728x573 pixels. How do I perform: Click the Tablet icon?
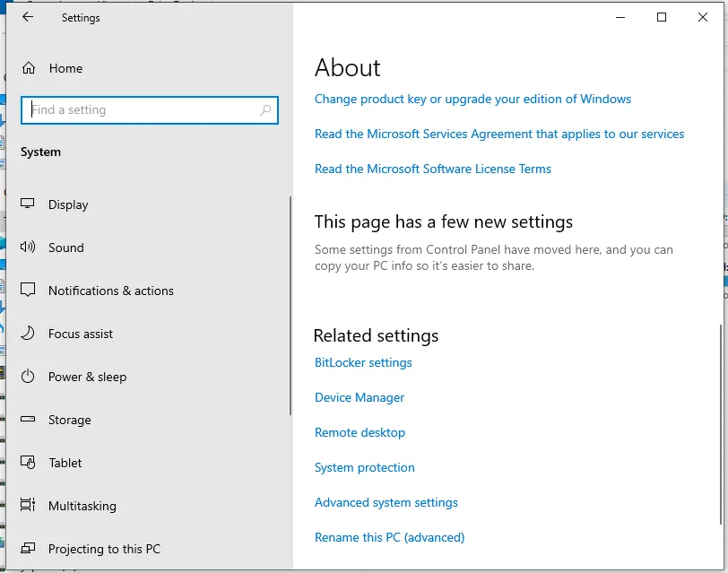click(28, 462)
